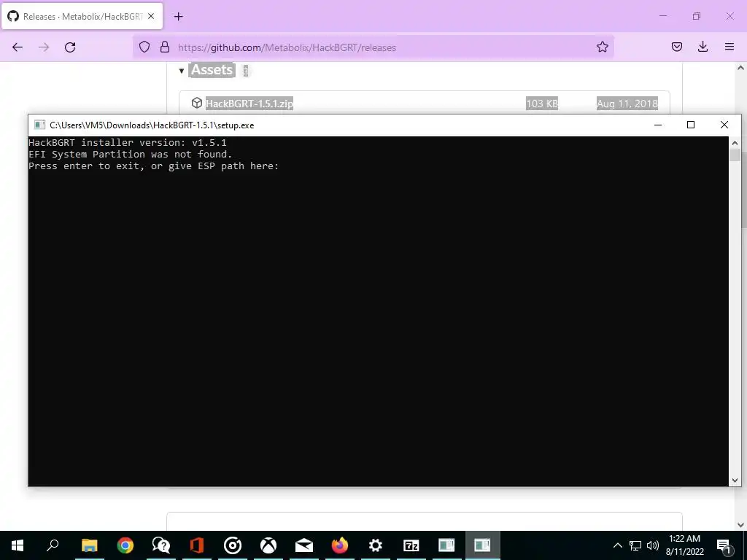Viewport: 747px width, 560px height.
Task: Click the assets count badge next to Assets
Action: coord(246,71)
